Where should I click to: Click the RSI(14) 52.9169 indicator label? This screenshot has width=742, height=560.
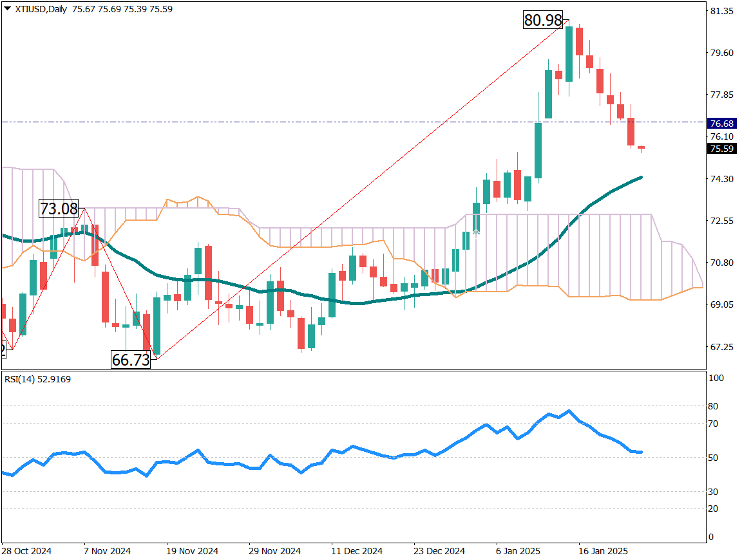36,379
